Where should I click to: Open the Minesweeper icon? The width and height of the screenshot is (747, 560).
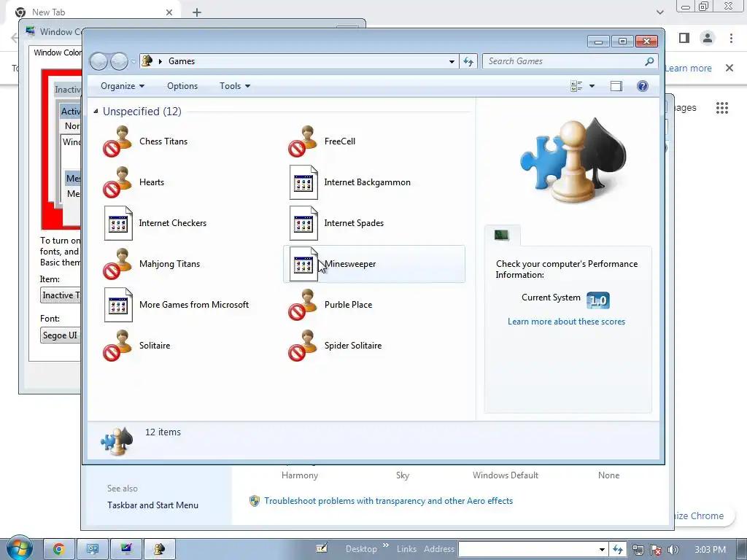point(303,264)
